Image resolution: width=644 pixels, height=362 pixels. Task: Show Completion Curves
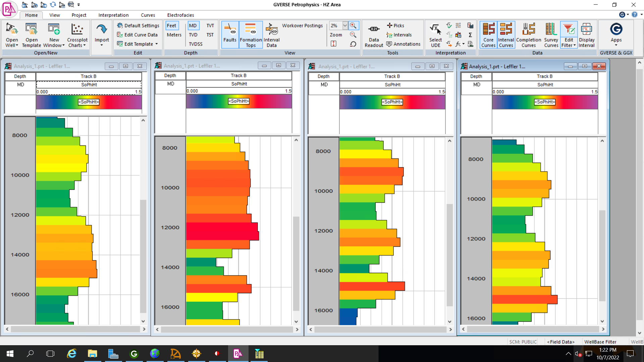[x=529, y=35]
